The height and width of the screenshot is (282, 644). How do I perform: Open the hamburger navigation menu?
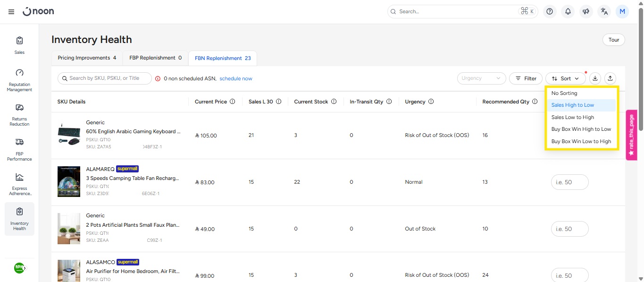tap(11, 12)
